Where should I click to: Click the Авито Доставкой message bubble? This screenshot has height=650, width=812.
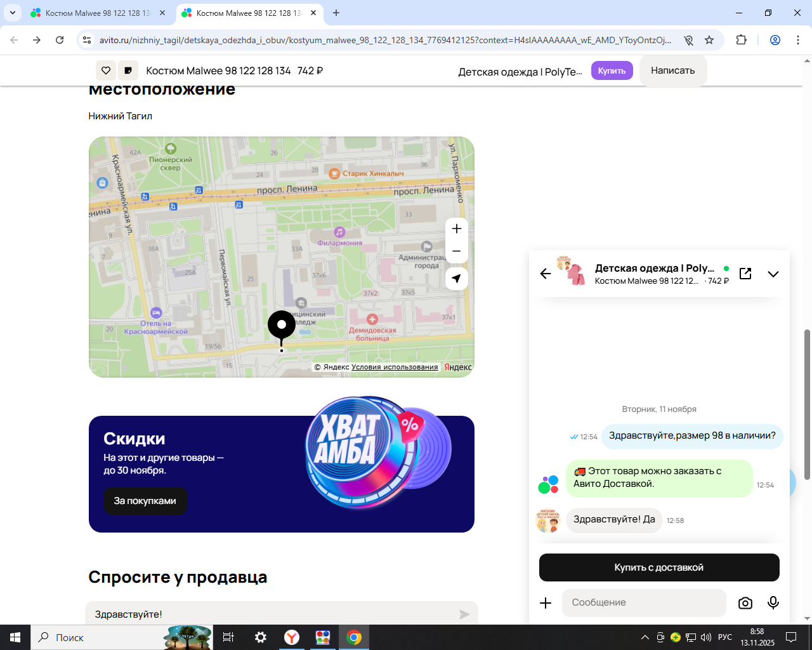659,478
